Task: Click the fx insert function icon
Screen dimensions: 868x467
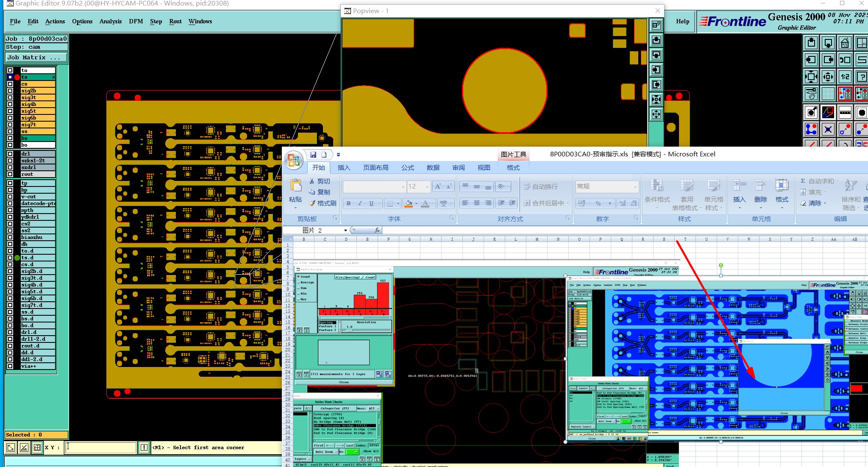Action: pos(377,230)
